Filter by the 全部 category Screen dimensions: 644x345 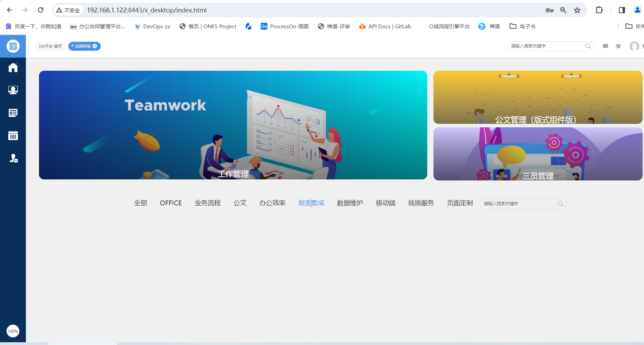tap(140, 203)
